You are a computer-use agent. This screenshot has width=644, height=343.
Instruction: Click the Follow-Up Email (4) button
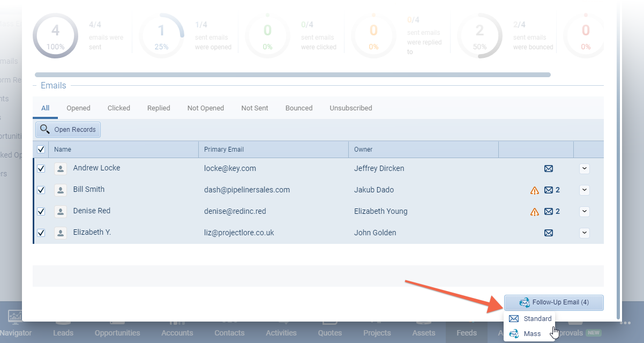(554, 302)
